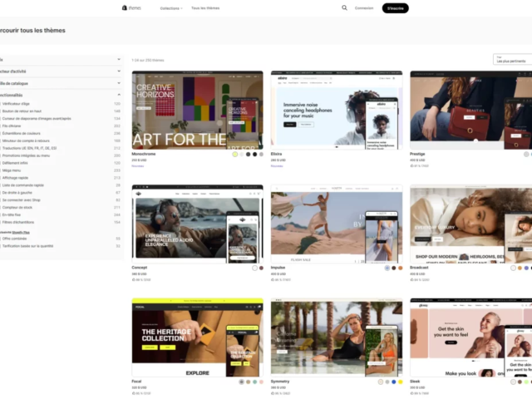Click the Symmetry theme title
Screen dimensions: 532x399
pyautogui.click(x=280, y=382)
